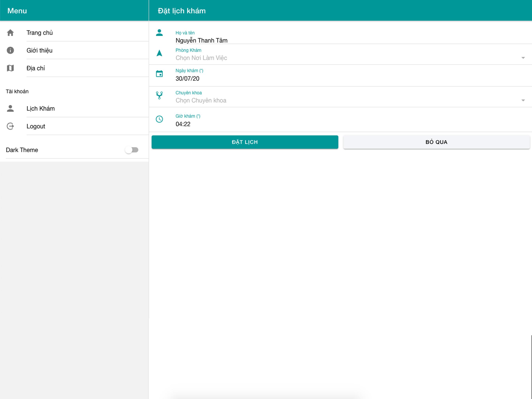The image size is (532, 399).
Task: Click the BỎ QUA button
Action: 437,142
